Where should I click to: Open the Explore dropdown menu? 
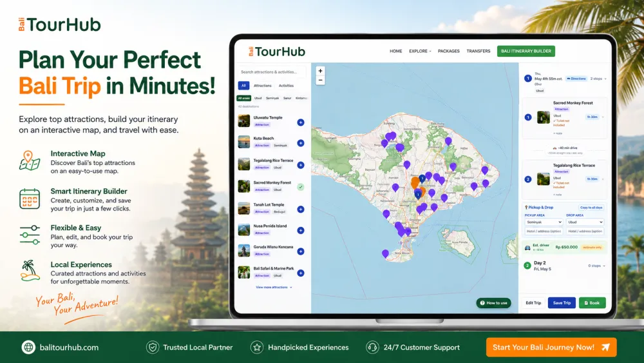[x=420, y=52]
